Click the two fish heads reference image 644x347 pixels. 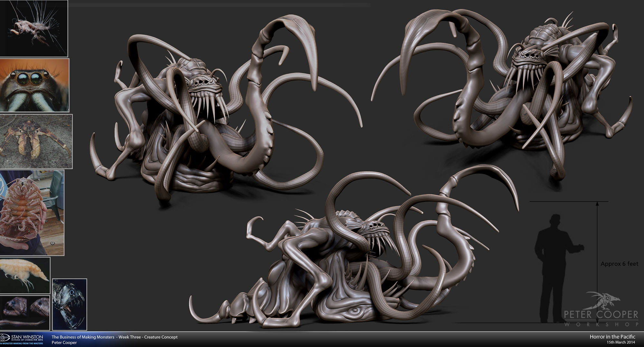click(25, 313)
